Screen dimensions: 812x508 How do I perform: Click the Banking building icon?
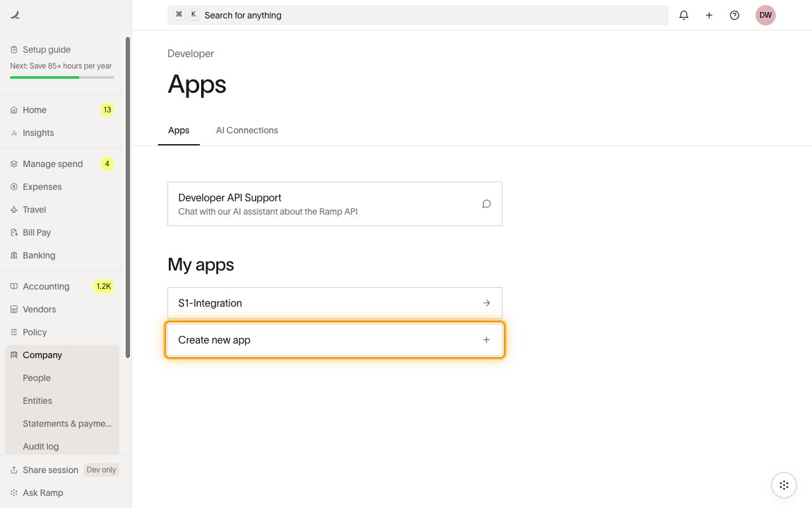[x=14, y=255]
